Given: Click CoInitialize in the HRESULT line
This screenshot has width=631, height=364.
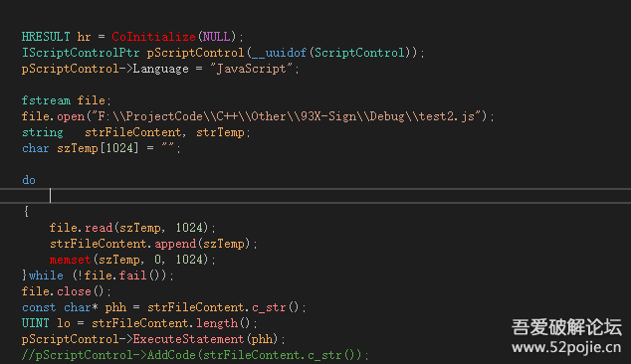Looking at the screenshot, I should [153, 37].
